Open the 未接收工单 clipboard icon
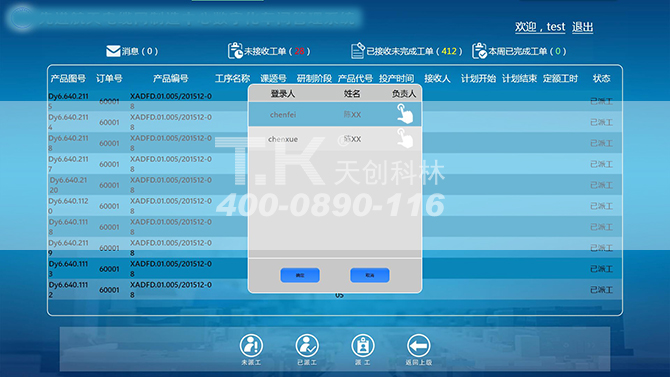Viewport: 670px width, 377px height. click(235, 51)
